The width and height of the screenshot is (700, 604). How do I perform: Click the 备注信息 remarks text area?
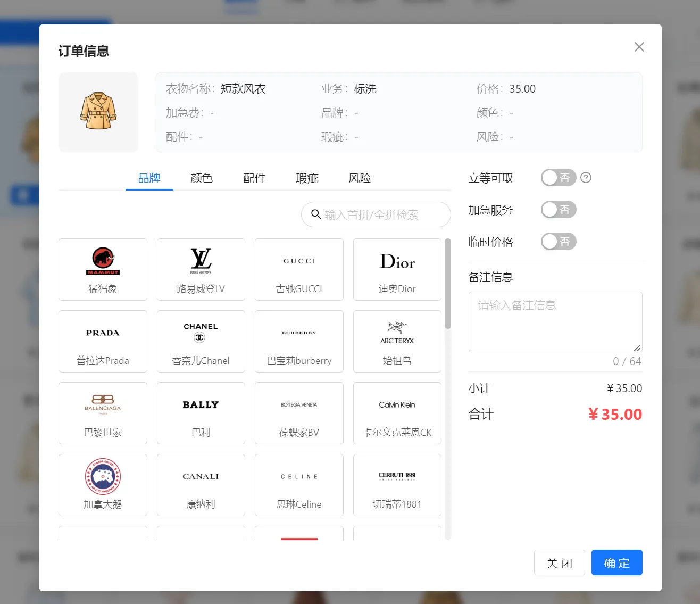pos(555,322)
